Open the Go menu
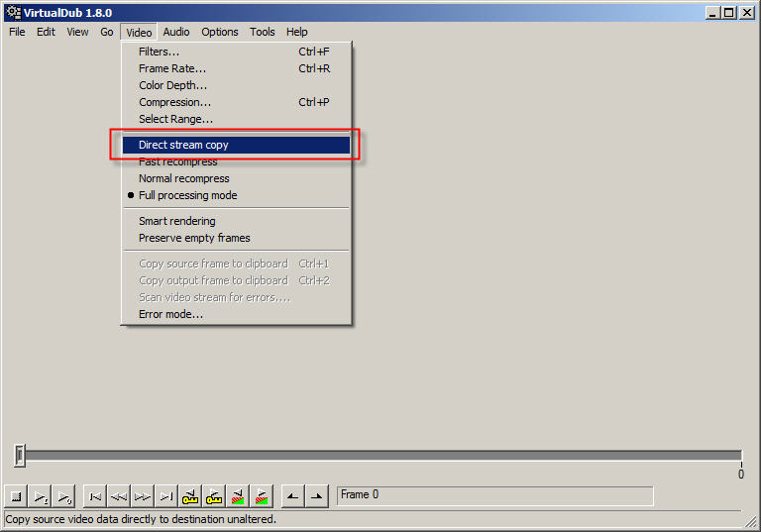The height and width of the screenshot is (532, 761). click(x=107, y=32)
